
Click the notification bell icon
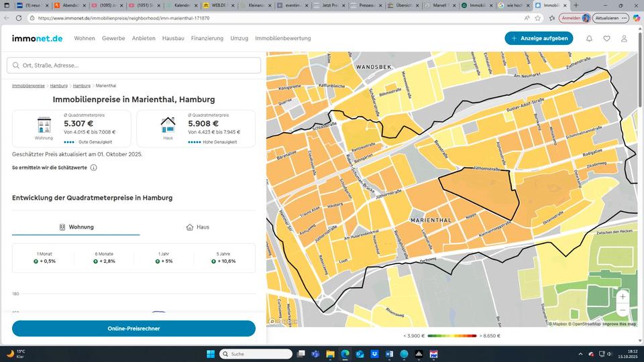point(589,38)
